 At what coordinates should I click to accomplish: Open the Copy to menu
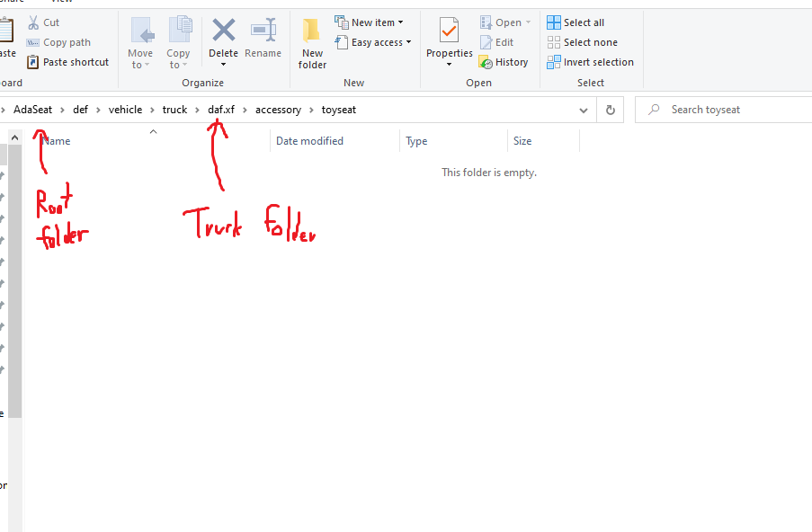click(179, 43)
